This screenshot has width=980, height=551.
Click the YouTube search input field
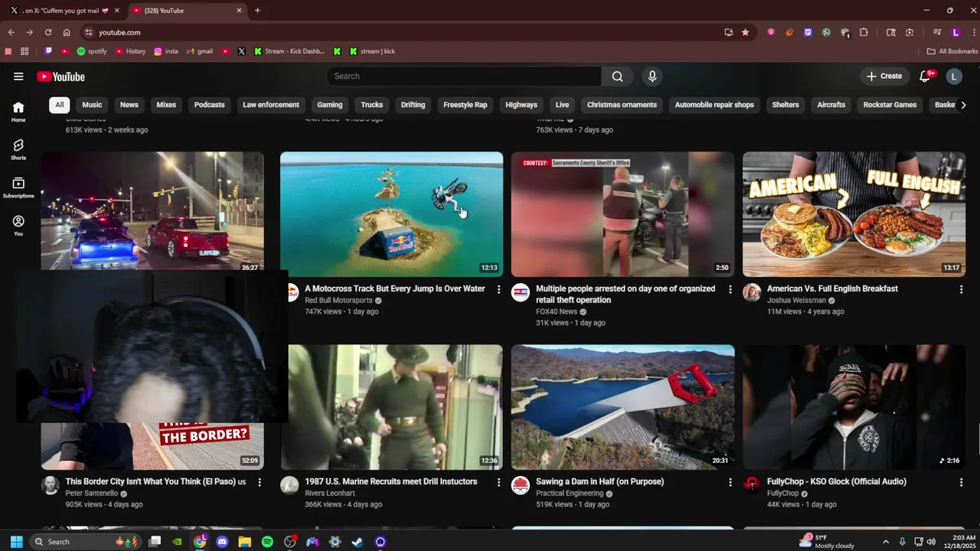coord(464,77)
